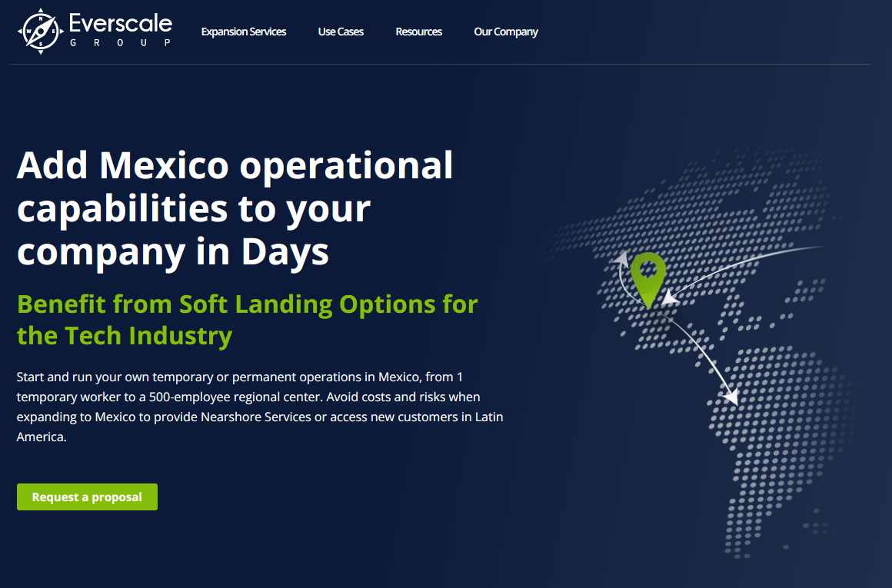The width and height of the screenshot is (892, 588).
Task: Click the Everscale Group wordmark
Action: (x=121, y=29)
